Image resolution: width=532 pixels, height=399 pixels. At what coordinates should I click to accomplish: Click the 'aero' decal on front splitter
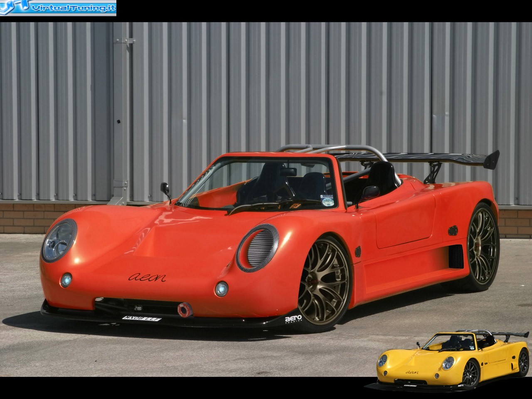(x=293, y=319)
